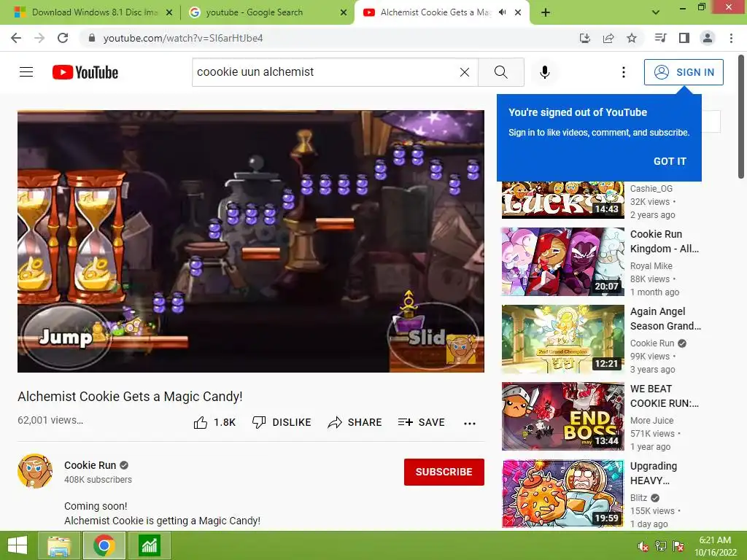Subscribe to the Cookie Run channel

(444, 472)
